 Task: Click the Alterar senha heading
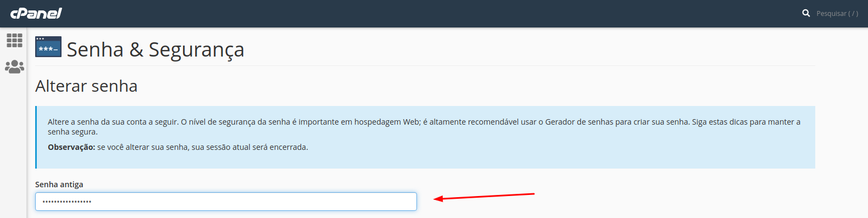click(x=86, y=86)
